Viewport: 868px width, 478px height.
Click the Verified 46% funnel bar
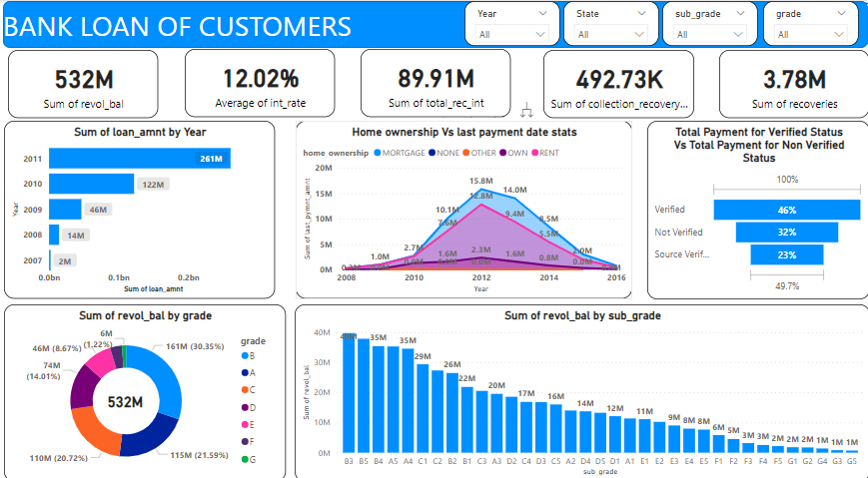(x=786, y=210)
